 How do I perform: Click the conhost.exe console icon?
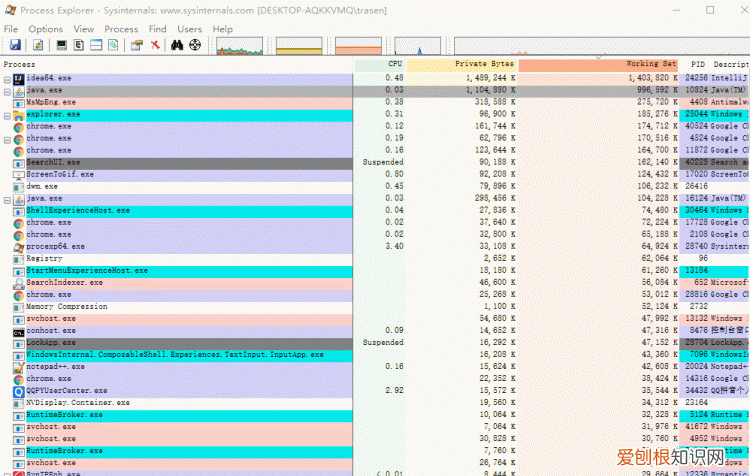click(19, 332)
